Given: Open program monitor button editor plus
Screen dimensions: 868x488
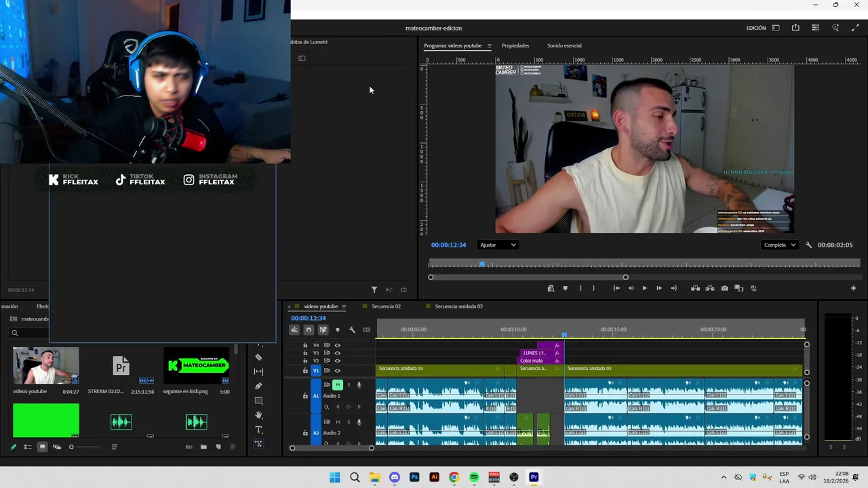Looking at the screenshot, I should (x=853, y=289).
